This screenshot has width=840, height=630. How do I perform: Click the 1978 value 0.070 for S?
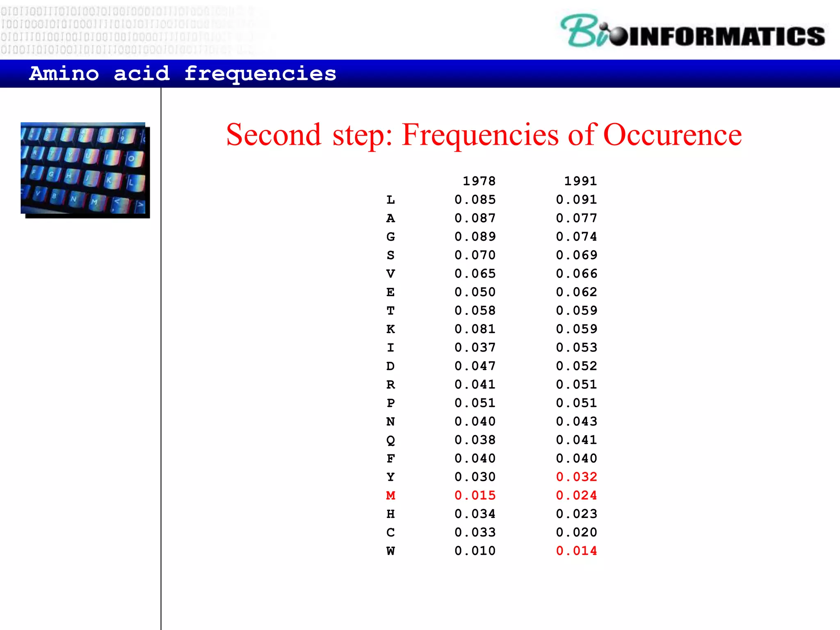tap(475, 255)
